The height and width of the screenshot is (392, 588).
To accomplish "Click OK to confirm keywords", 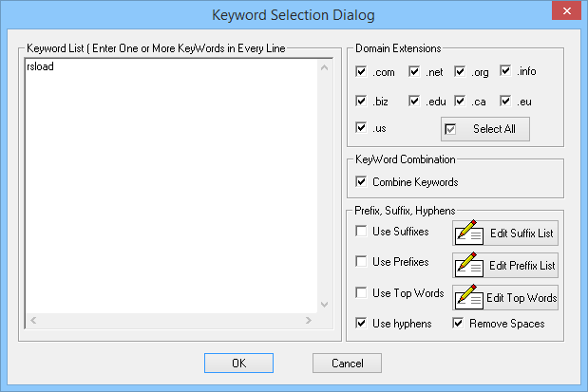I will click(x=238, y=363).
